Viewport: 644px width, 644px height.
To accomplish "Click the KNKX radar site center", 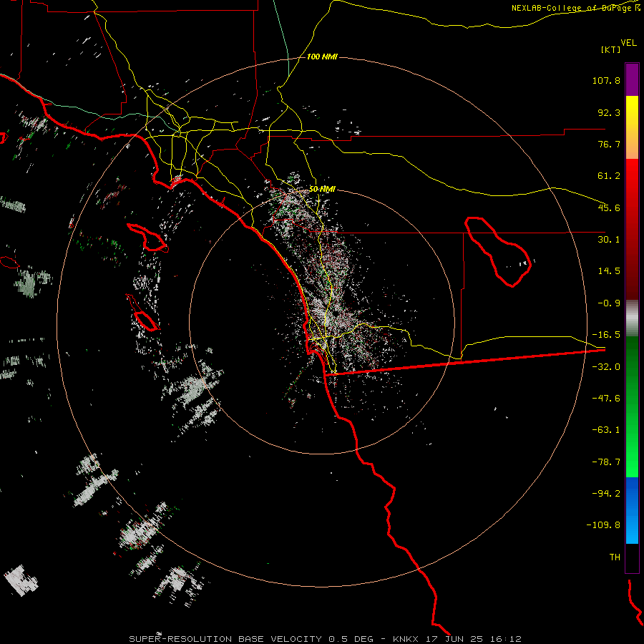I will [336, 313].
